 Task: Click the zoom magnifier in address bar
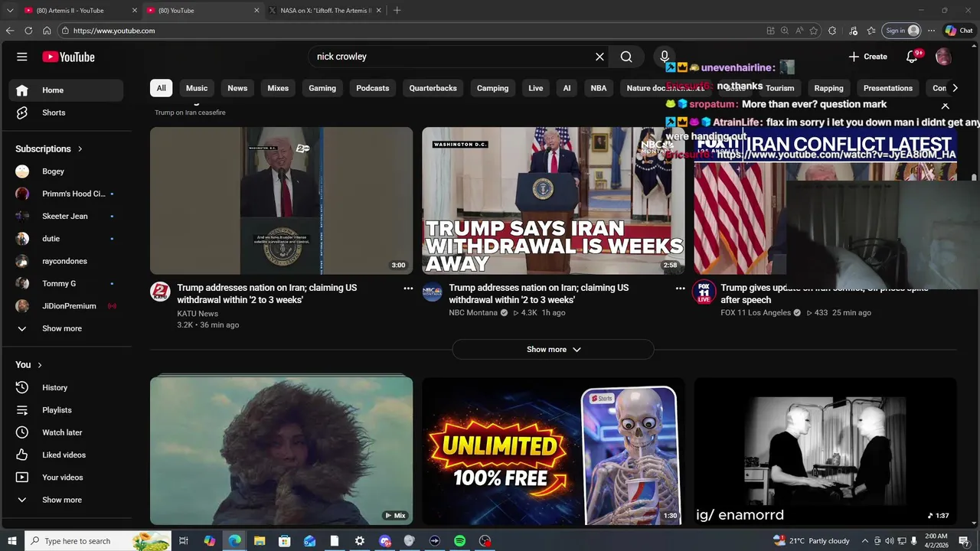785,31
